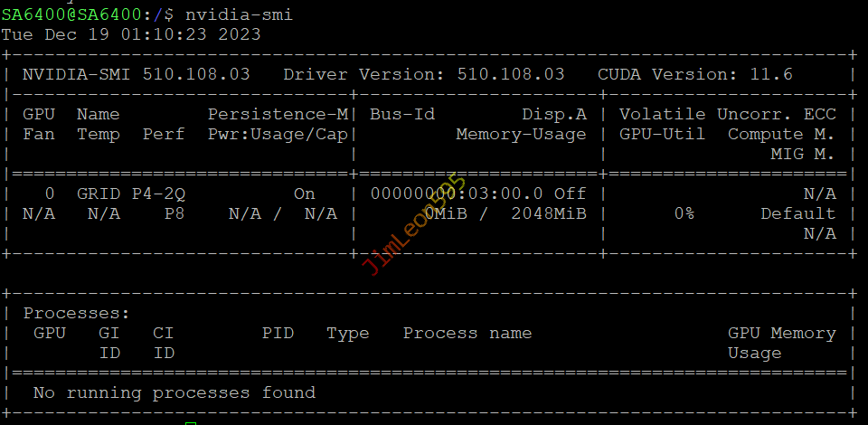The width and height of the screenshot is (868, 425).
Task: Click the 0% GPU utilization value
Action: 684,213
